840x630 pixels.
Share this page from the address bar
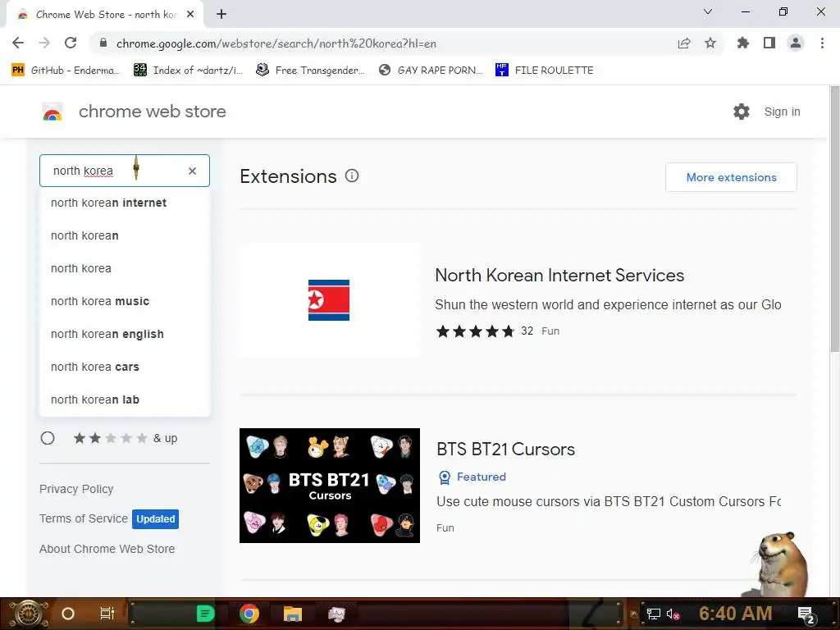pos(684,43)
